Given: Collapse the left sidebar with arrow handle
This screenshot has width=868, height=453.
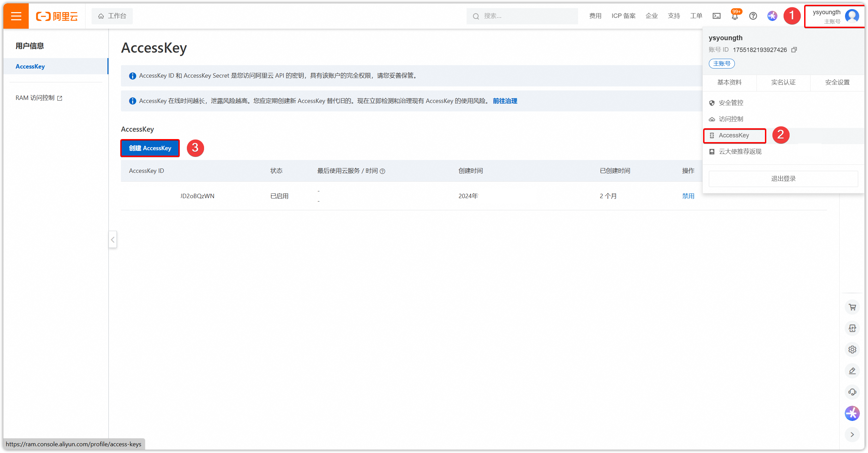Looking at the screenshot, I should (x=113, y=240).
